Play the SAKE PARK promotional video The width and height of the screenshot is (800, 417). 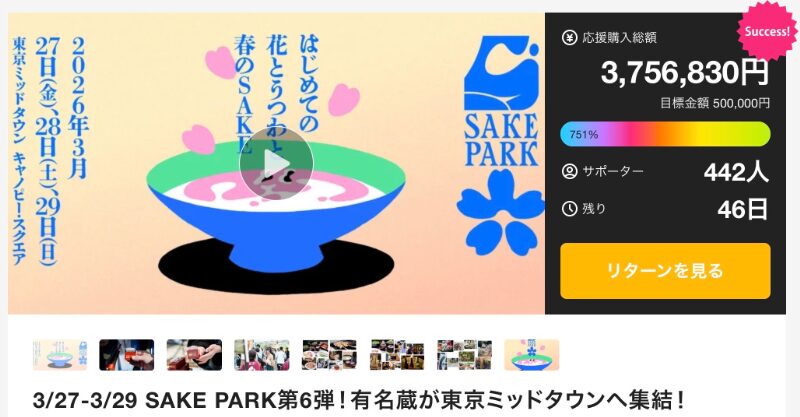[x=276, y=164]
